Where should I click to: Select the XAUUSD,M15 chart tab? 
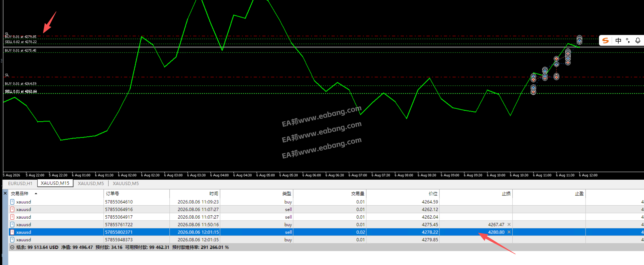pos(55,183)
